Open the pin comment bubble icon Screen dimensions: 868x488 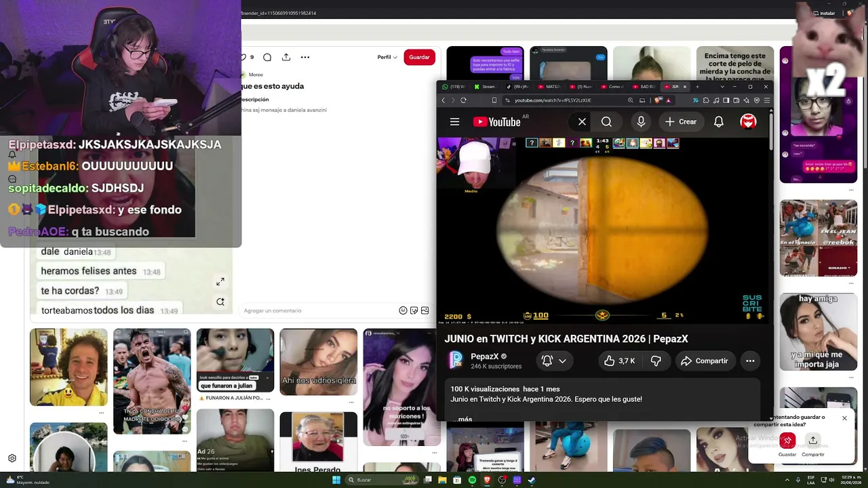(267, 57)
